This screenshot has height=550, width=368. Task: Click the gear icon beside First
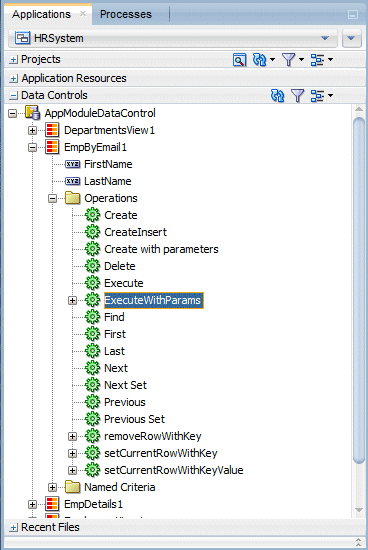point(93,334)
